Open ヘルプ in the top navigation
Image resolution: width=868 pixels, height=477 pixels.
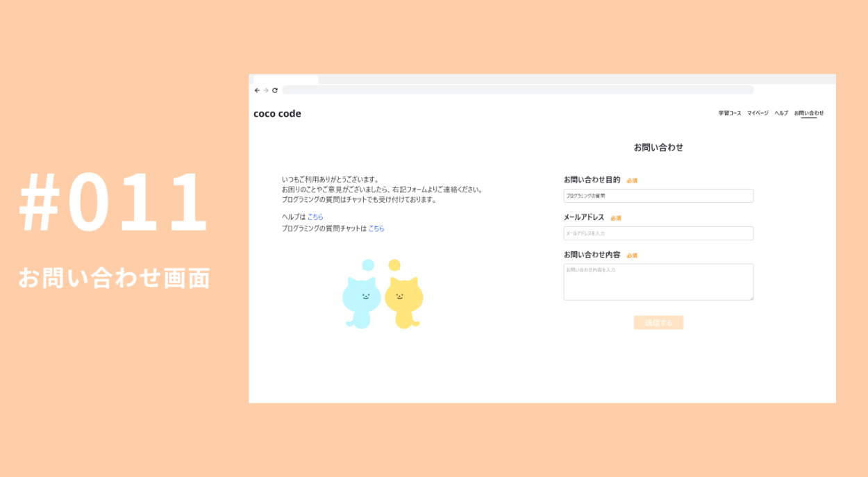pyautogui.click(x=782, y=113)
